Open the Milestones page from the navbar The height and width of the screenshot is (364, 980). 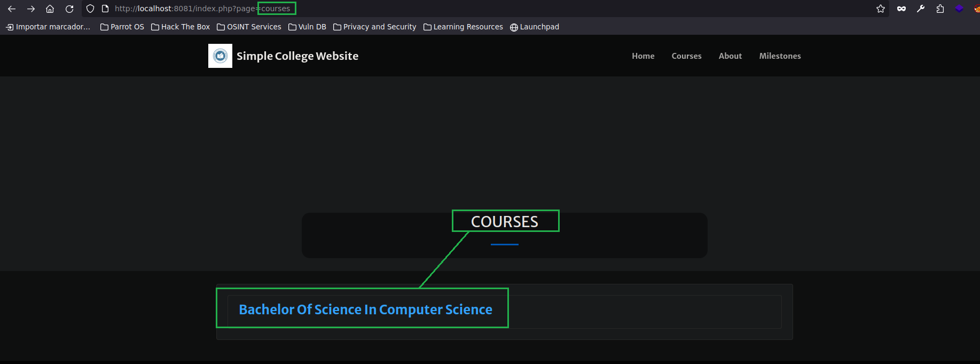click(x=780, y=56)
